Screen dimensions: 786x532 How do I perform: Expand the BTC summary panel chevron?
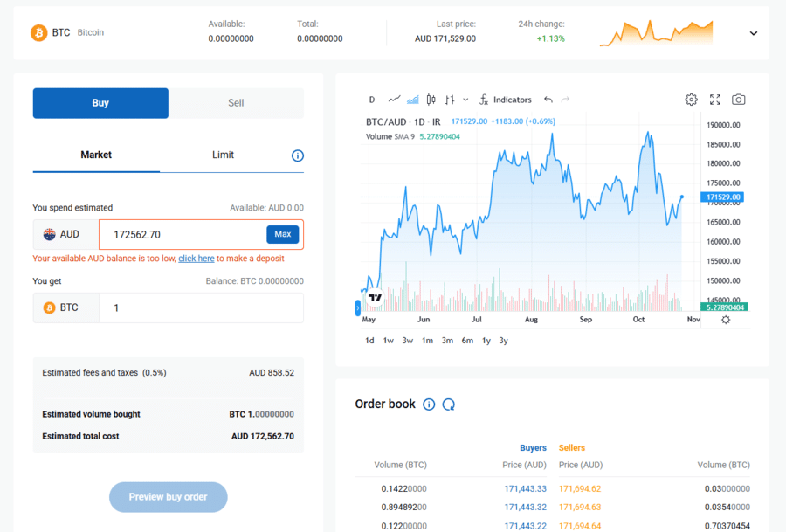coord(753,33)
